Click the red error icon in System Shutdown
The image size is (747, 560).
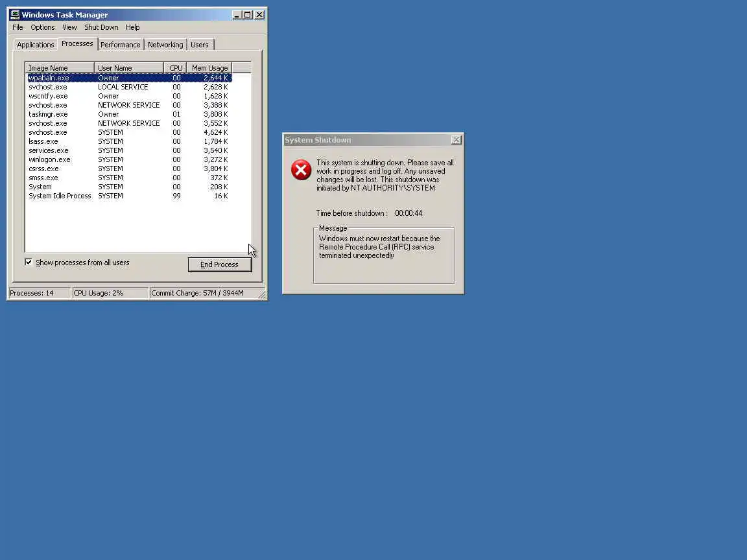click(x=301, y=170)
